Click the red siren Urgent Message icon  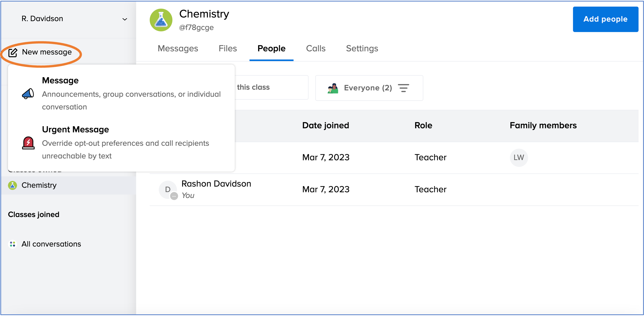point(28,143)
